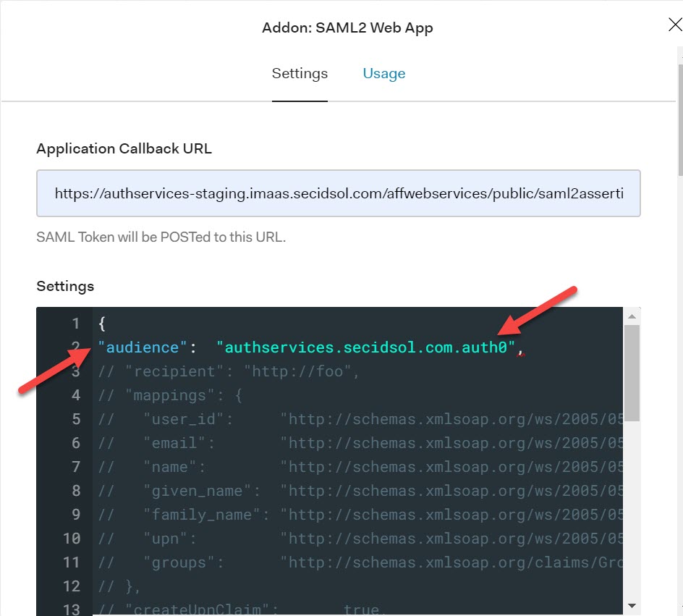Click the "groups" mapping line

point(360,562)
